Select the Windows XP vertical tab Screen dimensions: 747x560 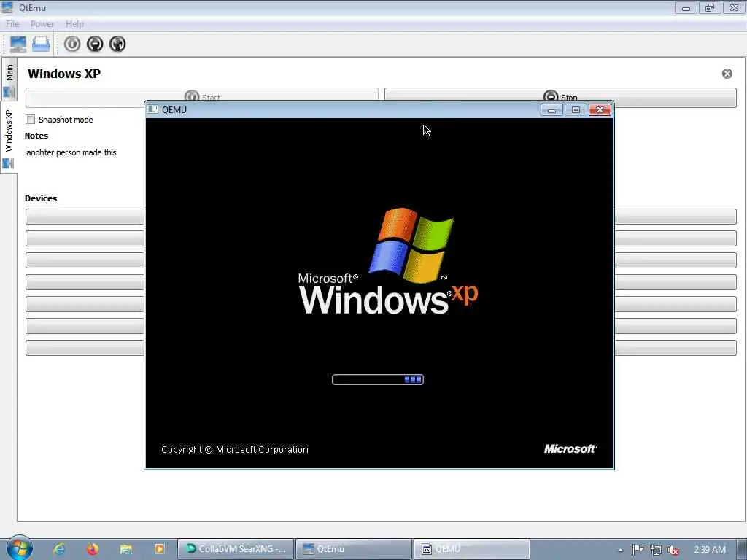[9, 138]
